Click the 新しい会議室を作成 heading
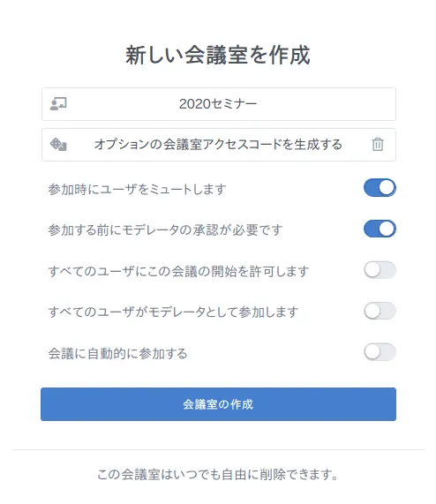 coord(218,55)
